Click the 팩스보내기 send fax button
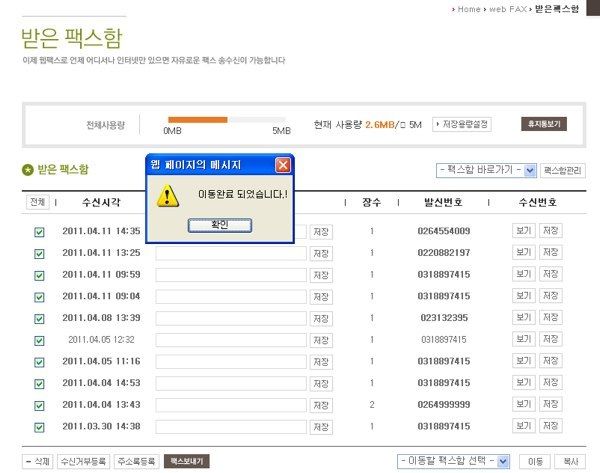Image resolution: width=600 pixels, height=473 pixels. click(x=187, y=462)
